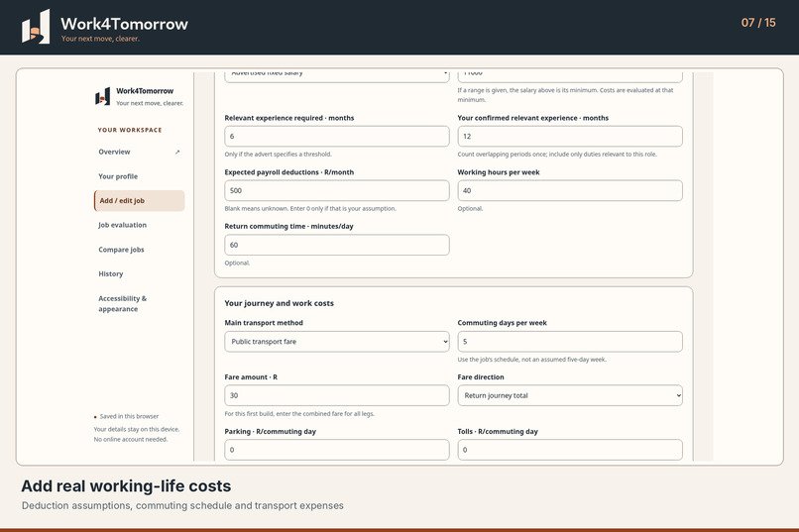Click 'Count overlapping periods once' hint

(557, 155)
